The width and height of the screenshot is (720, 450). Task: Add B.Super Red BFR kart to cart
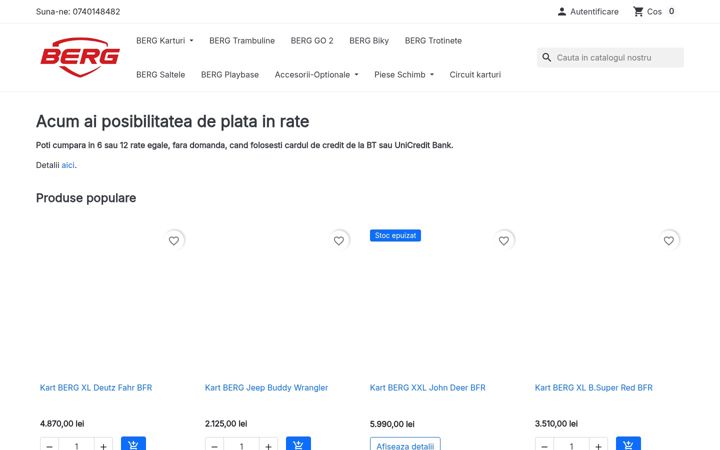[628, 444]
